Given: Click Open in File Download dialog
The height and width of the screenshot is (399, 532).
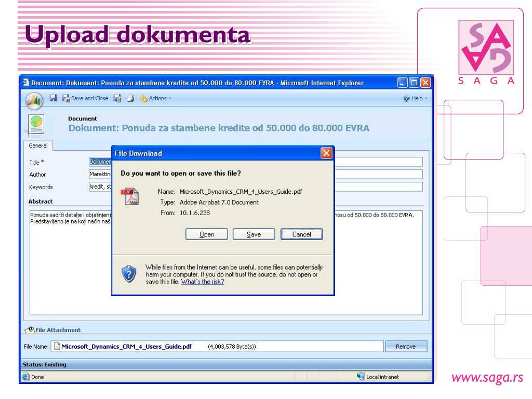Looking at the screenshot, I should click(207, 234).
